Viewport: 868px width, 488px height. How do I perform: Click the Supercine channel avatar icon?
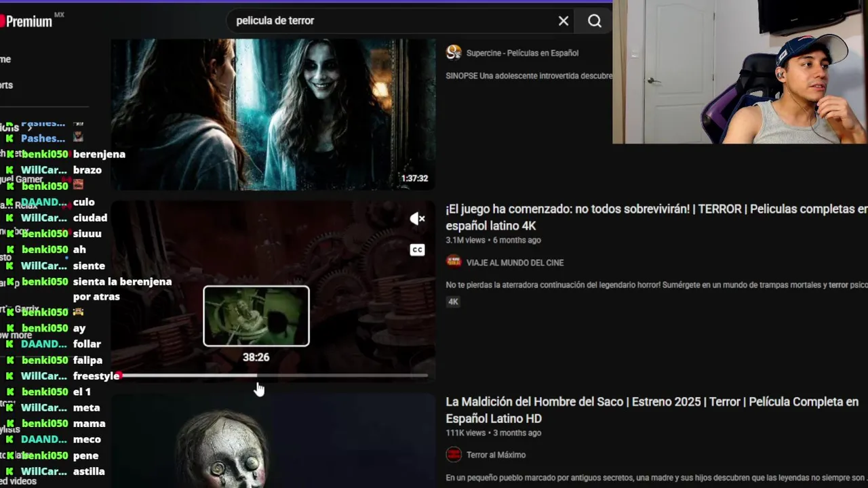click(x=454, y=52)
